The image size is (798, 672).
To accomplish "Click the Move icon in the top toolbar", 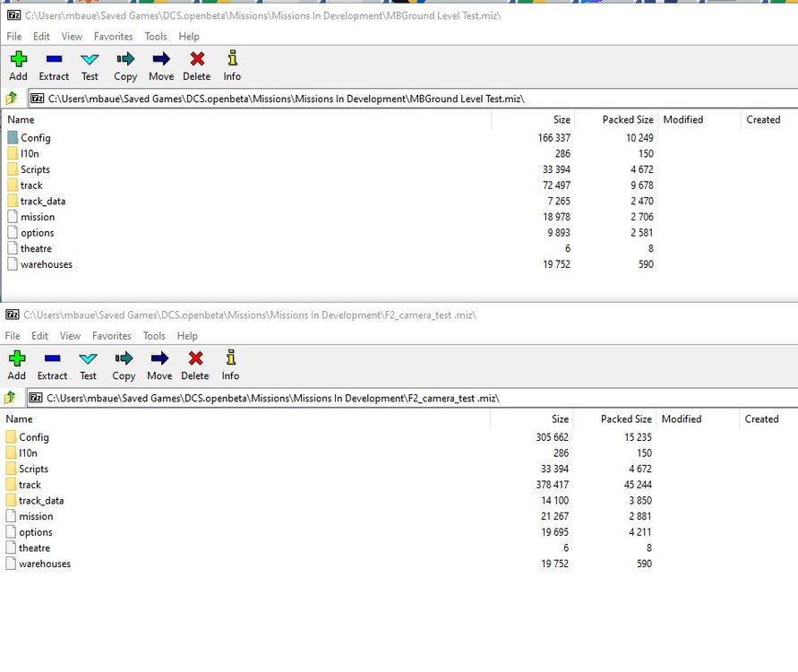I will pos(160,65).
